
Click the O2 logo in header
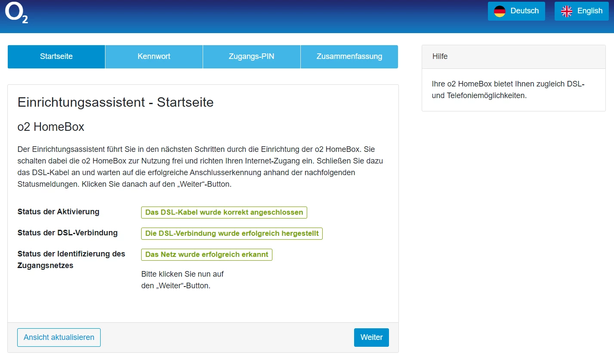pyautogui.click(x=16, y=13)
